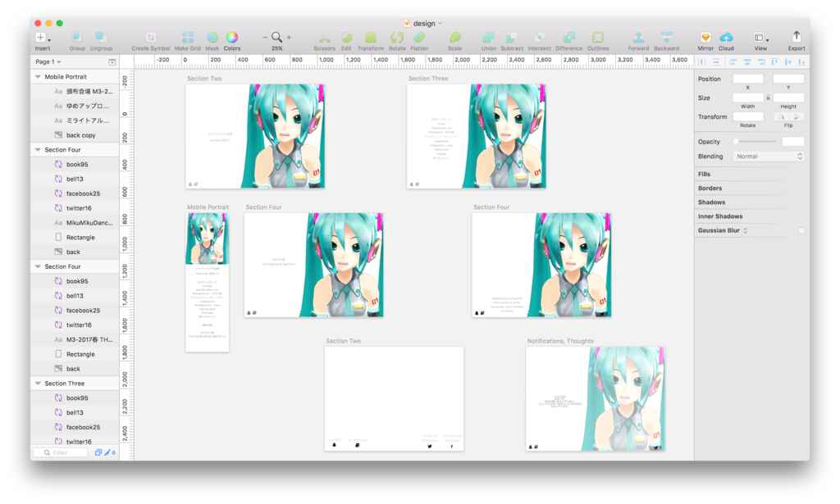This screenshot has width=840, height=504.
Task: Click the Rotate transform field
Action: tap(748, 116)
